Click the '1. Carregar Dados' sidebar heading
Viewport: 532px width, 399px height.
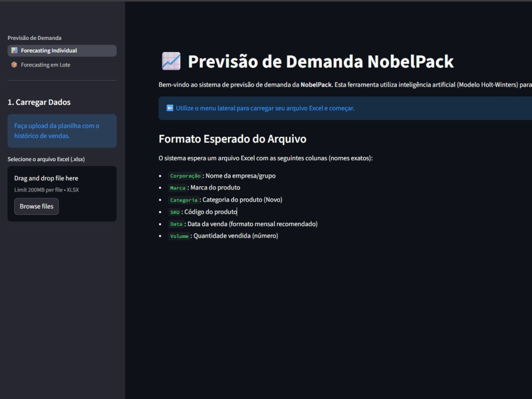tap(39, 102)
